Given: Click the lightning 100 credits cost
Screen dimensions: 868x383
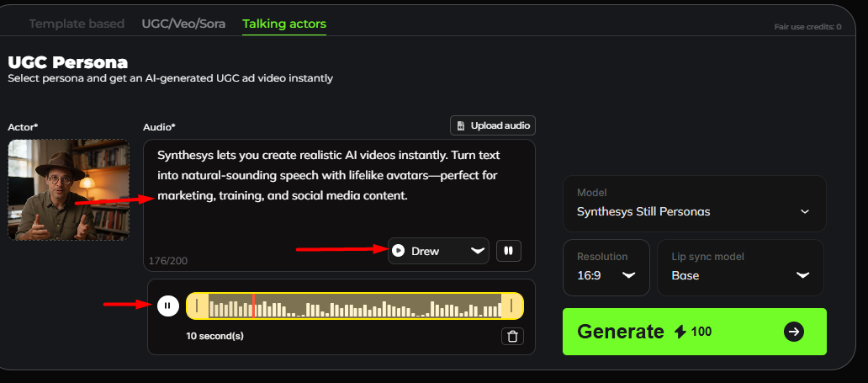Looking at the screenshot, I should pyautogui.click(x=694, y=332).
